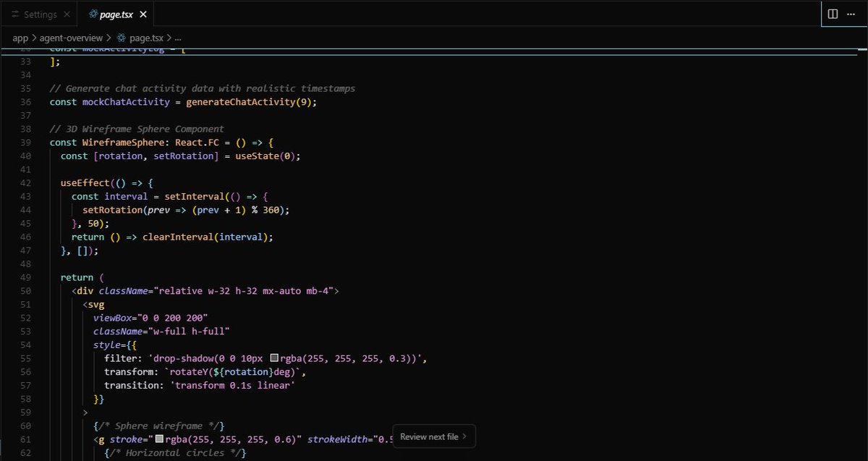Click the 'Sphere wireframe' JSX comment

pos(159,425)
